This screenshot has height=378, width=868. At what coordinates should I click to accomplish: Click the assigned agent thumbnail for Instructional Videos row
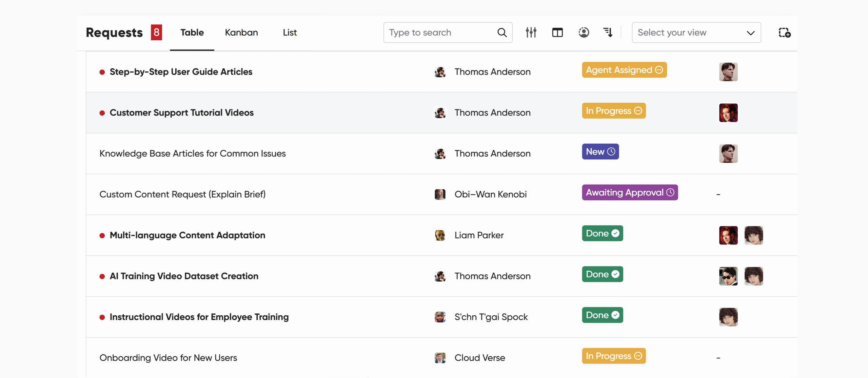pyautogui.click(x=728, y=317)
